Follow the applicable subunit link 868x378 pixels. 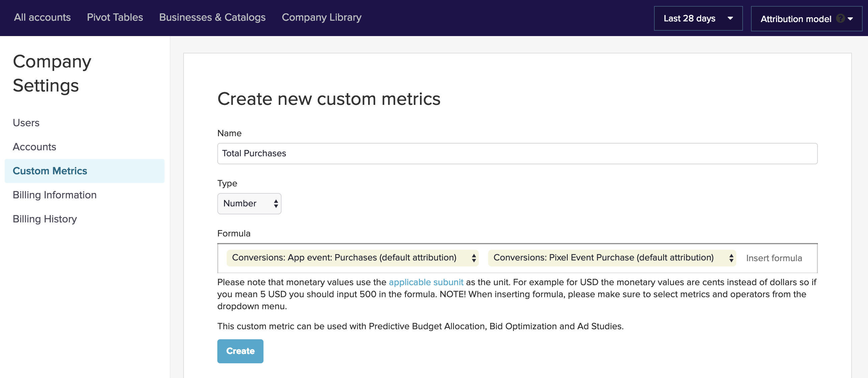(426, 282)
